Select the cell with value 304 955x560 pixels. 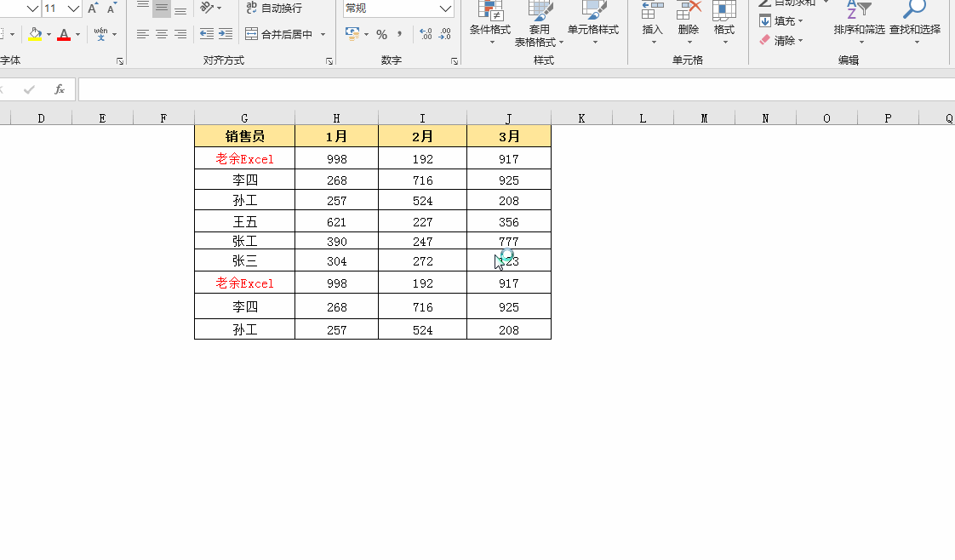336,260
